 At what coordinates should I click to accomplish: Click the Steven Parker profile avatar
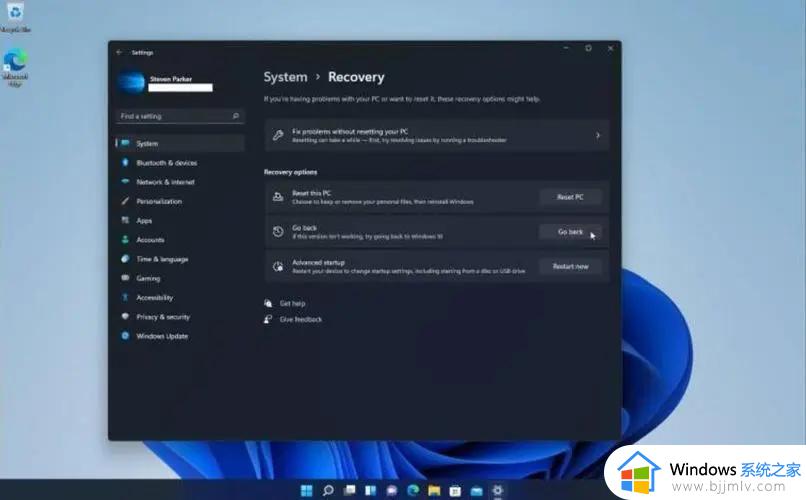coord(131,83)
